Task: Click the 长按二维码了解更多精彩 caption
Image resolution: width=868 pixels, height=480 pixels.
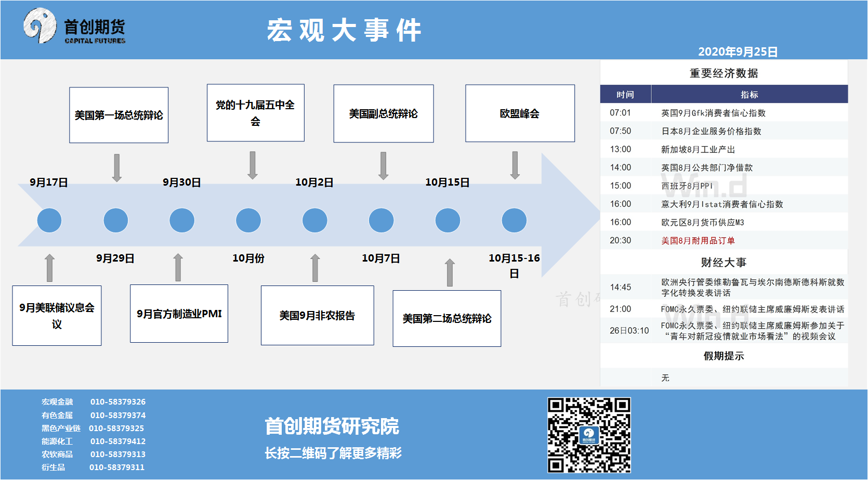Action: (x=333, y=453)
